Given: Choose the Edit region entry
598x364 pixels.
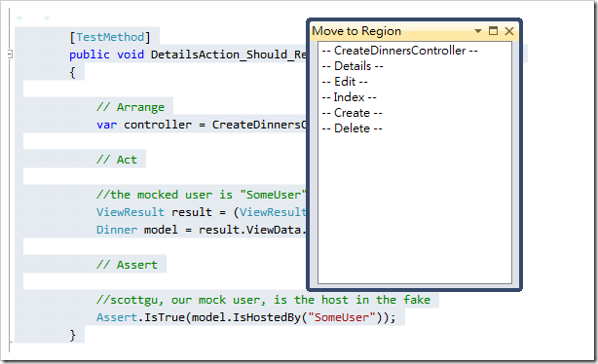Looking at the screenshot, I should (345, 82).
